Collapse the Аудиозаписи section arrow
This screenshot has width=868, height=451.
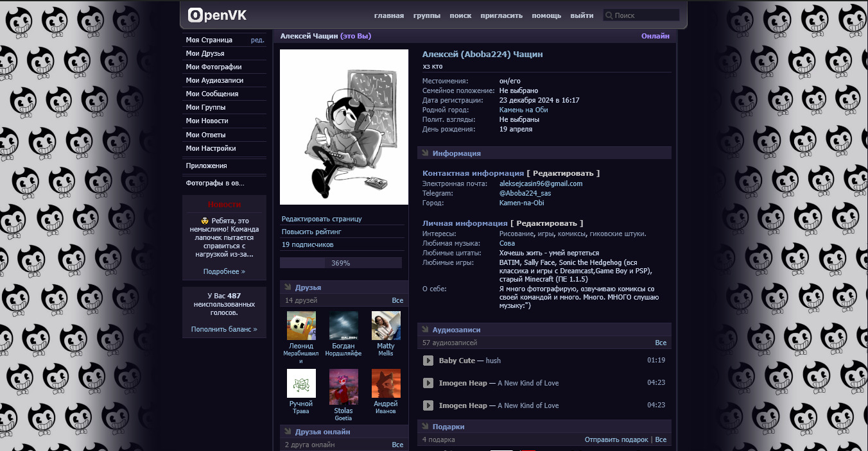[425, 330]
